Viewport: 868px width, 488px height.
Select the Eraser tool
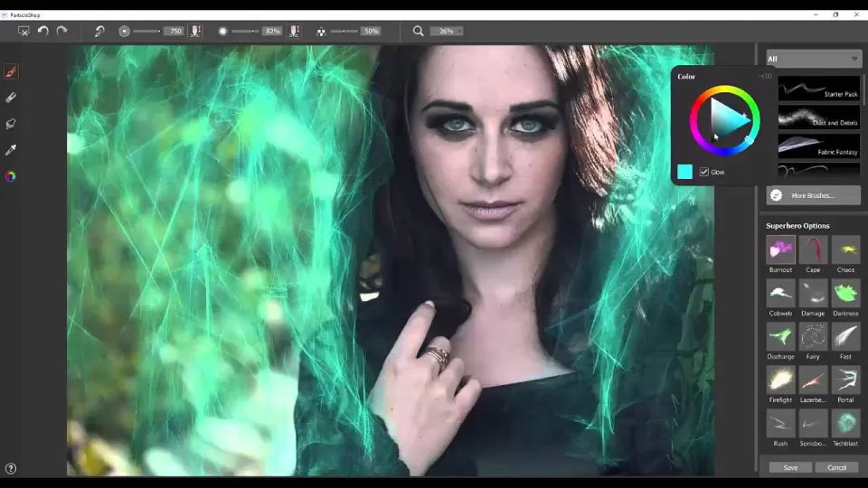(x=11, y=98)
